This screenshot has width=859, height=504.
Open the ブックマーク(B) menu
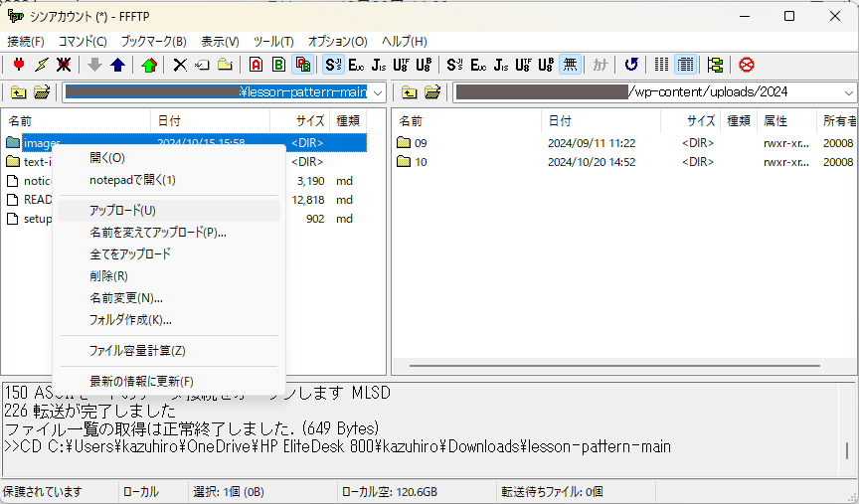(153, 41)
